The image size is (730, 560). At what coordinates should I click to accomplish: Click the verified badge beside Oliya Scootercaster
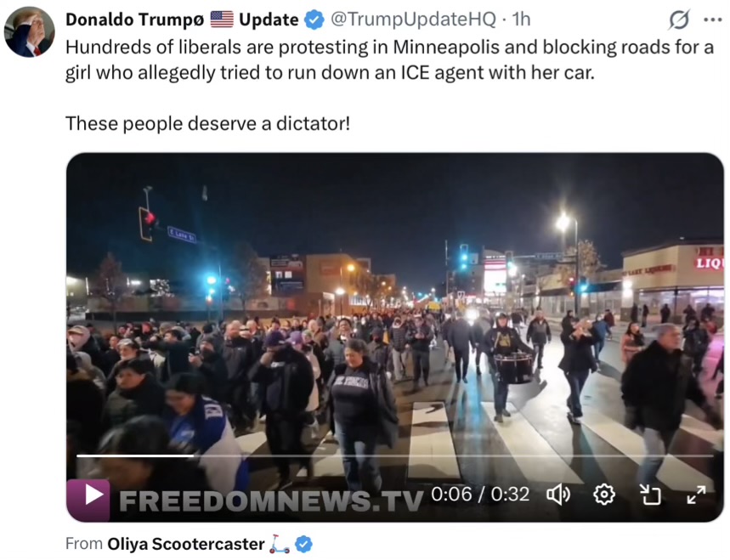[304, 544]
